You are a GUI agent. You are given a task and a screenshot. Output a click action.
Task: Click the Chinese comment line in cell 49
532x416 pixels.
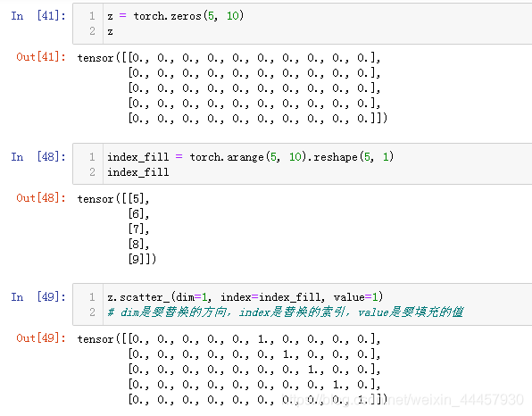click(286, 312)
